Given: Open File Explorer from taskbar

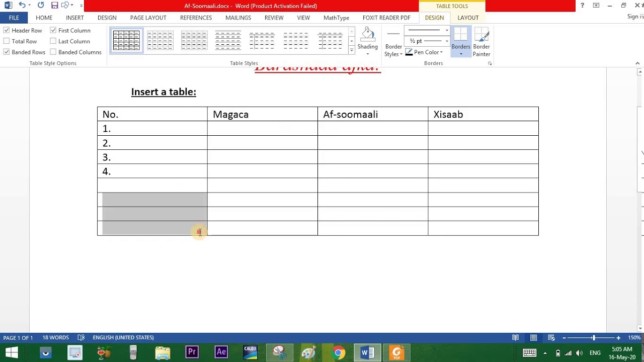Looking at the screenshot, I should (163, 352).
